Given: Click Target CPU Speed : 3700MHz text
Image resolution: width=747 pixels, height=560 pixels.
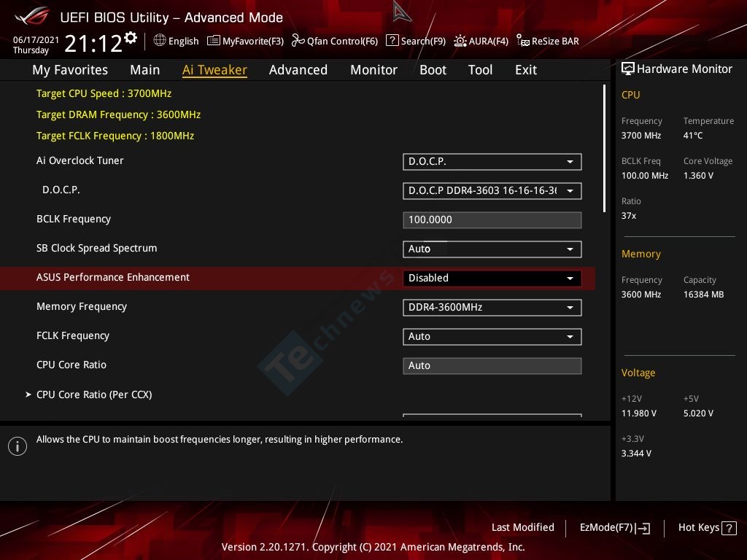Looking at the screenshot, I should [104, 93].
